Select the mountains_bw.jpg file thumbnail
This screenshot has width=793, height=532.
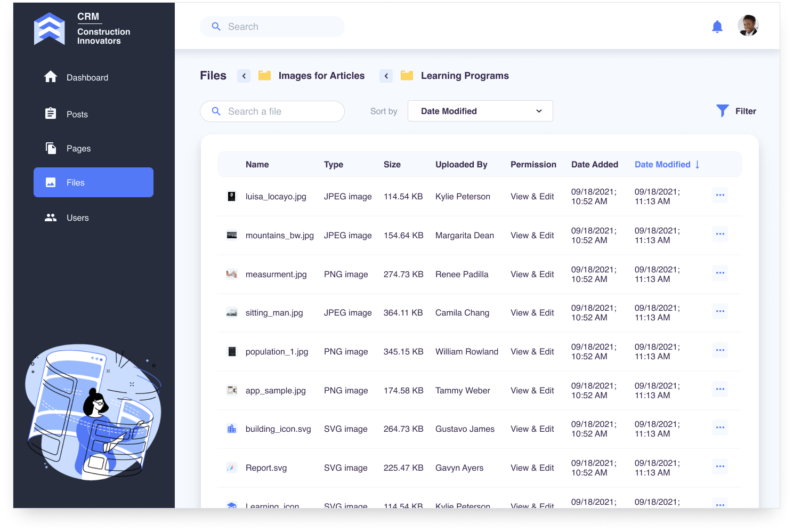point(232,235)
